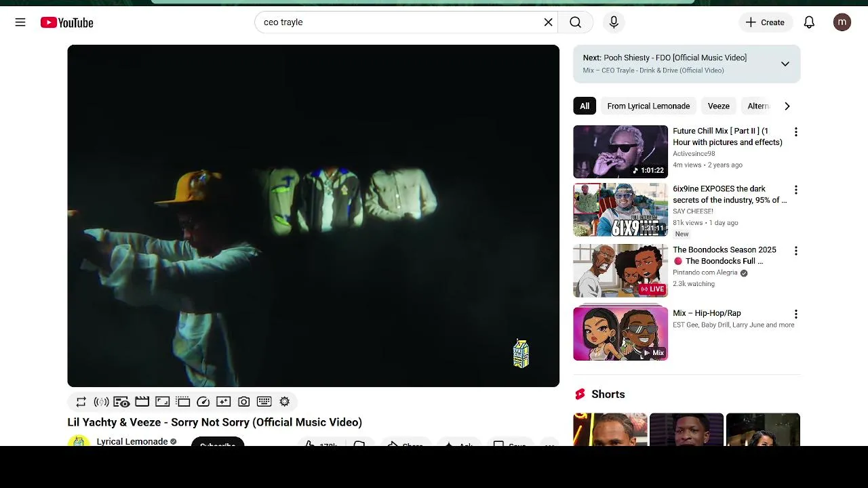This screenshot has width=868, height=488.
Task: Open the Lyrical Lemonade channel avatar
Action: coord(79,441)
